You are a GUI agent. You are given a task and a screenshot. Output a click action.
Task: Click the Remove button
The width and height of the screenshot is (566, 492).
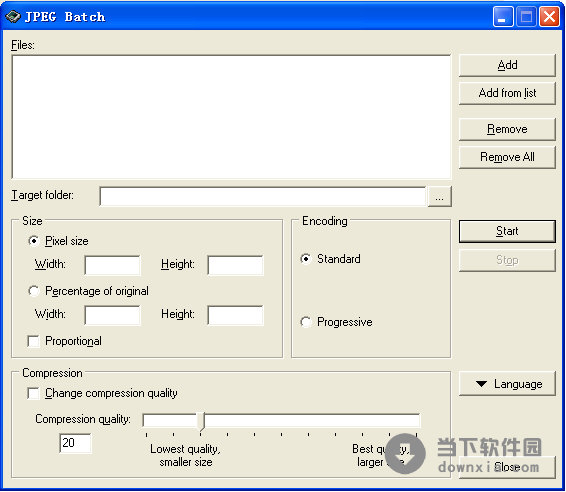click(507, 129)
